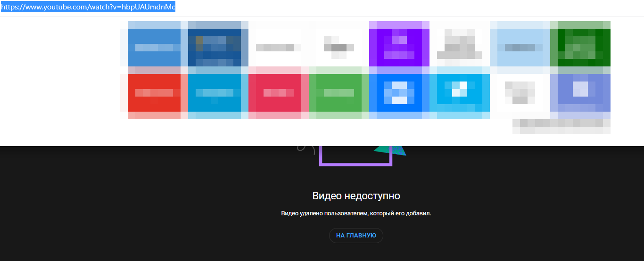Open the cyan tile right of the red tile
The image size is (644, 261).
214,93
